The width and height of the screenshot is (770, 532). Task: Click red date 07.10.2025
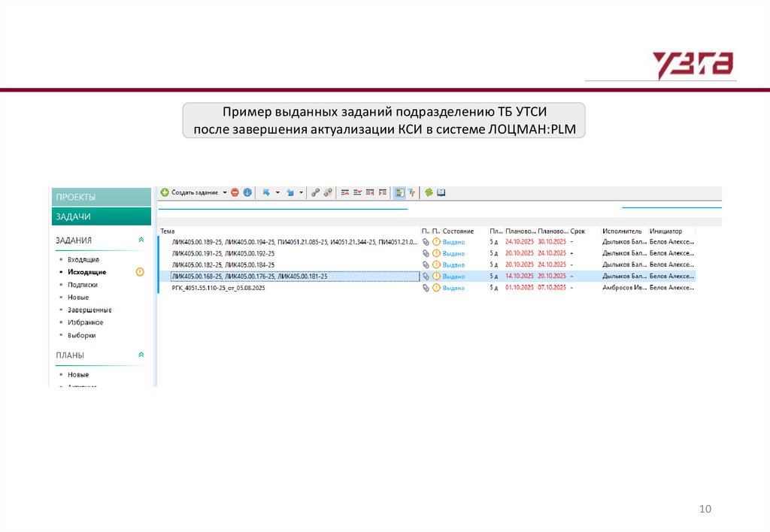(x=552, y=287)
